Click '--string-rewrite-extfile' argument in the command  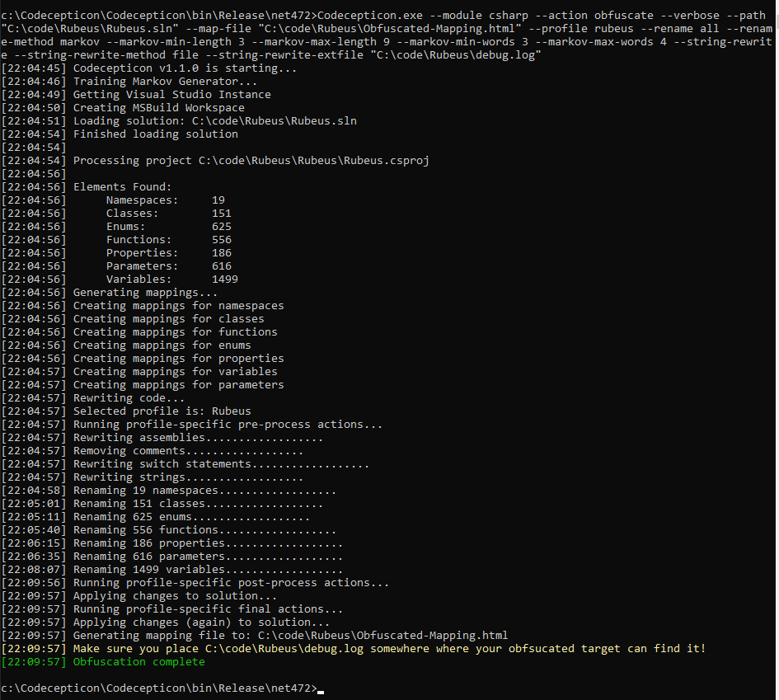284,54
